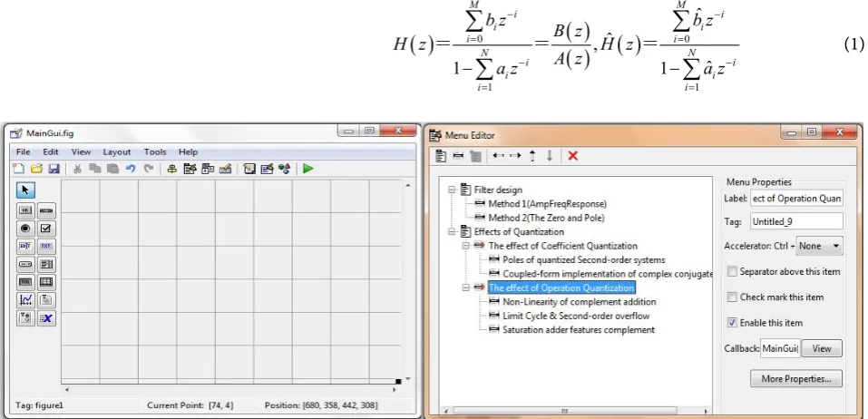Open the View menu
The height and width of the screenshot is (419, 868).
coord(81,151)
